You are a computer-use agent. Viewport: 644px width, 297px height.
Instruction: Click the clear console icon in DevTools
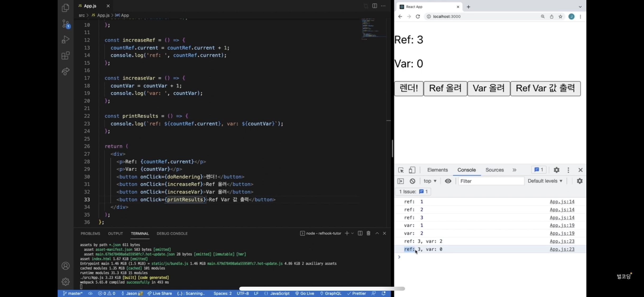click(x=412, y=181)
